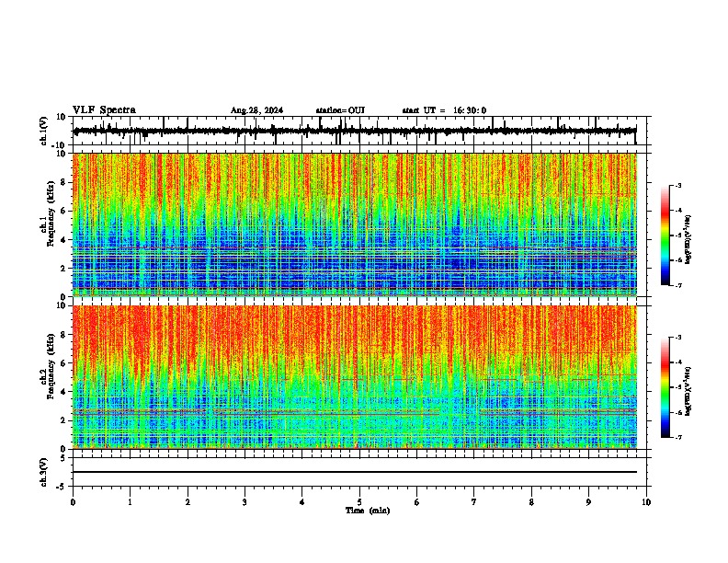This screenshot has width=728, height=563.
Task: Click the log(PSD) label beside the ch.1 color scale
Action: pyautogui.click(x=688, y=240)
